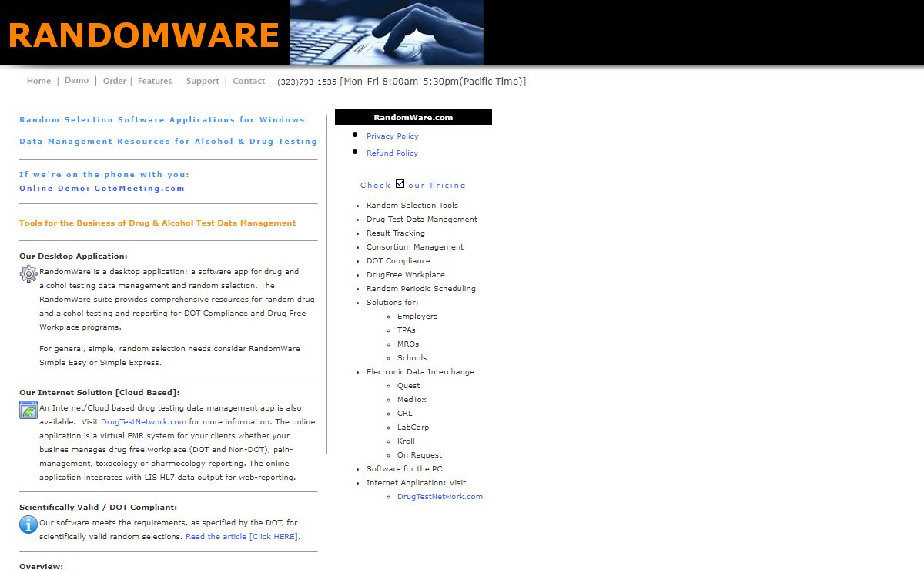Select the CRL sub-item
The height and width of the screenshot is (570, 924).
[x=405, y=413]
